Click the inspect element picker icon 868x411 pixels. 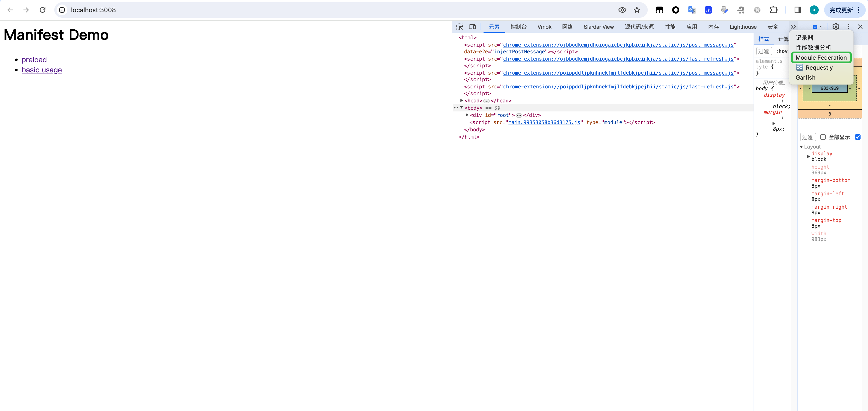pos(460,27)
